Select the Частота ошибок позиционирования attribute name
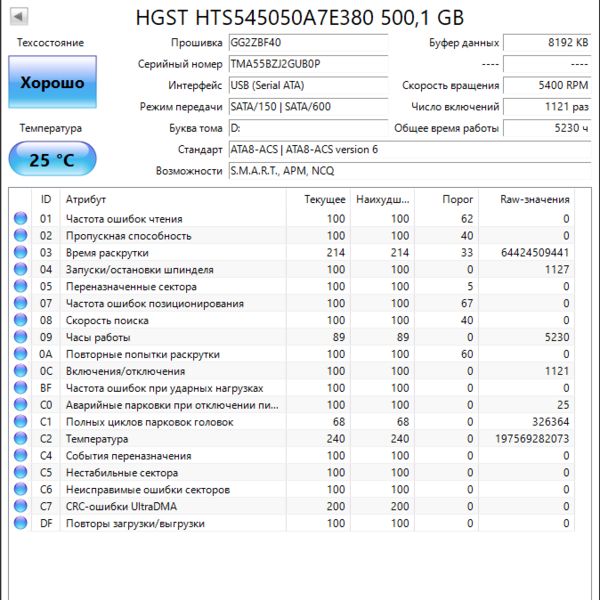 [155, 303]
